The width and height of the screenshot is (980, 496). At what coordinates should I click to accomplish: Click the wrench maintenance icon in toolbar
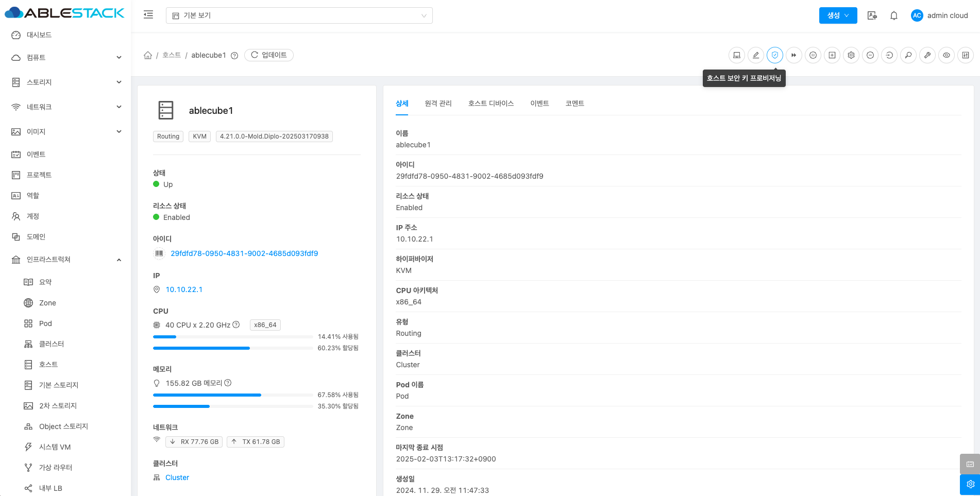coord(927,55)
